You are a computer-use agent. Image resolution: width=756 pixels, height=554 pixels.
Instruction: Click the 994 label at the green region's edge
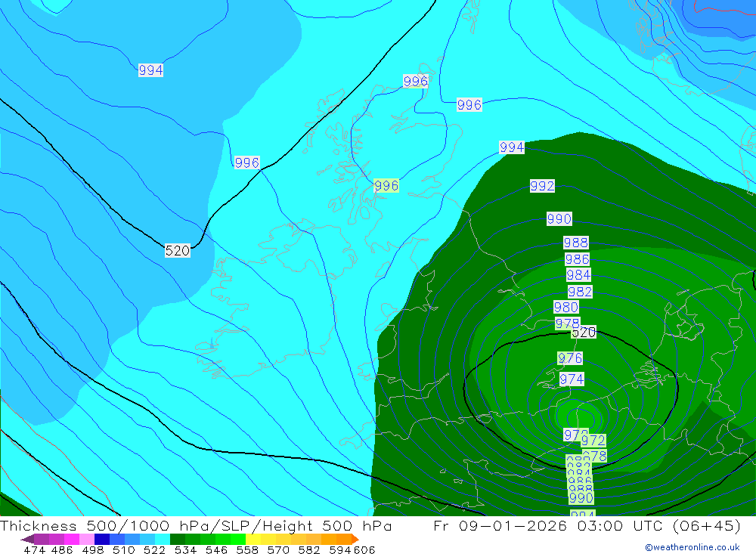click(512, 147)
